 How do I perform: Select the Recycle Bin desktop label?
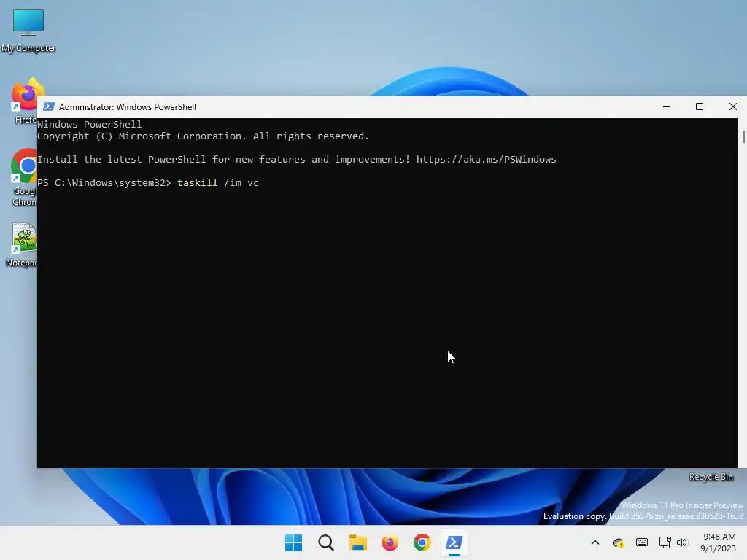pos(711,477)
